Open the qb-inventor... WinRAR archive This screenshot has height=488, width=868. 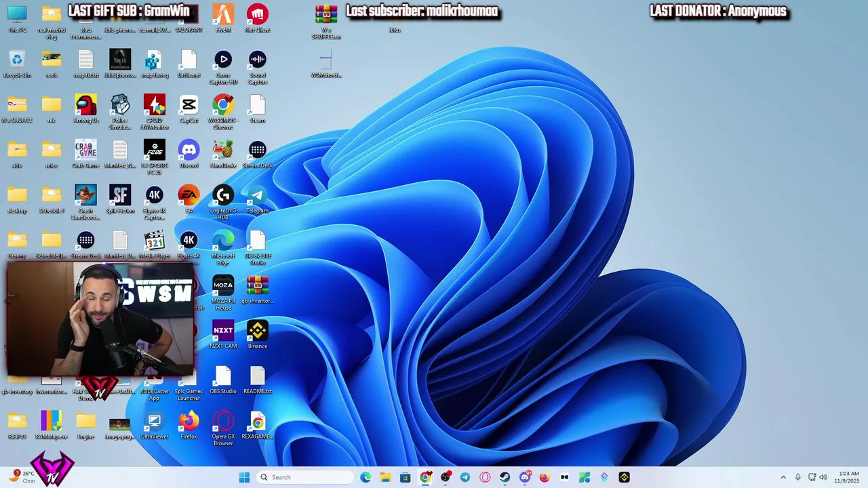[x=257, y=289]
